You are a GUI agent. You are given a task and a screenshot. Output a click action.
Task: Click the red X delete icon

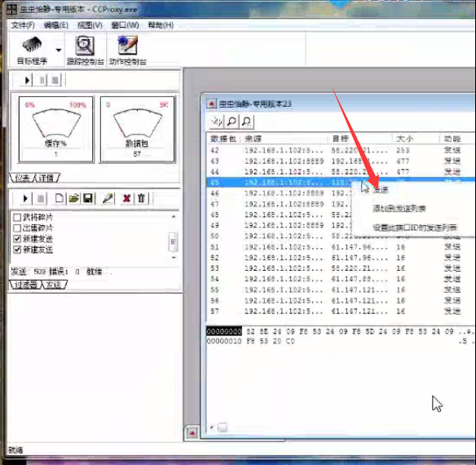126,198
